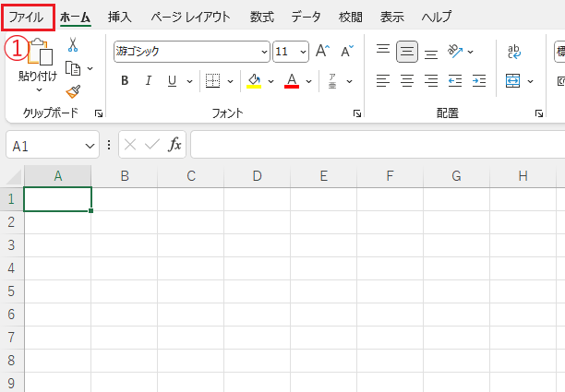Open the 配置 dialog launcher
The image size is (565, 392).
click(x=539, y=113)
